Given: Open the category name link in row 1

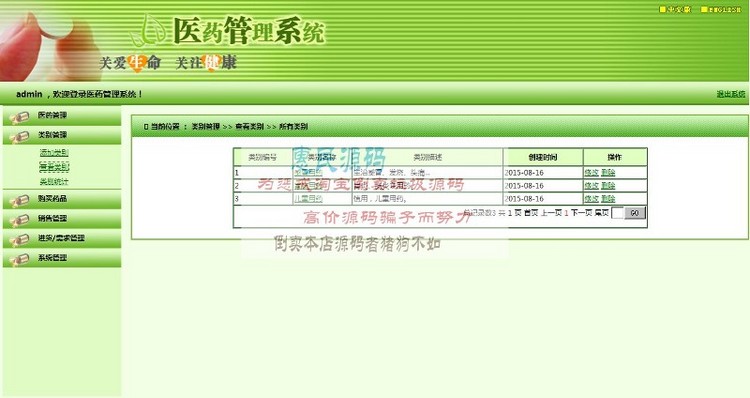Looking at the screenshot, I should [308, 172].
